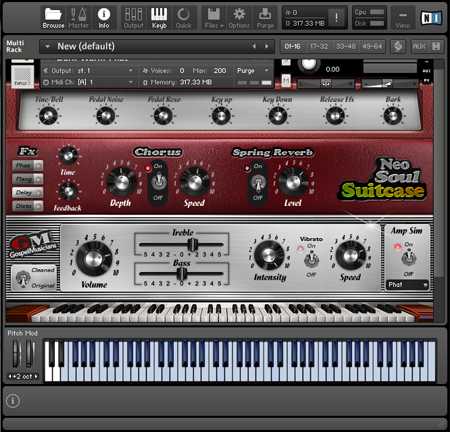Click the instrument thumbnail in the header
The width and height of the screenshot is (450, 432).
point(23,76)
